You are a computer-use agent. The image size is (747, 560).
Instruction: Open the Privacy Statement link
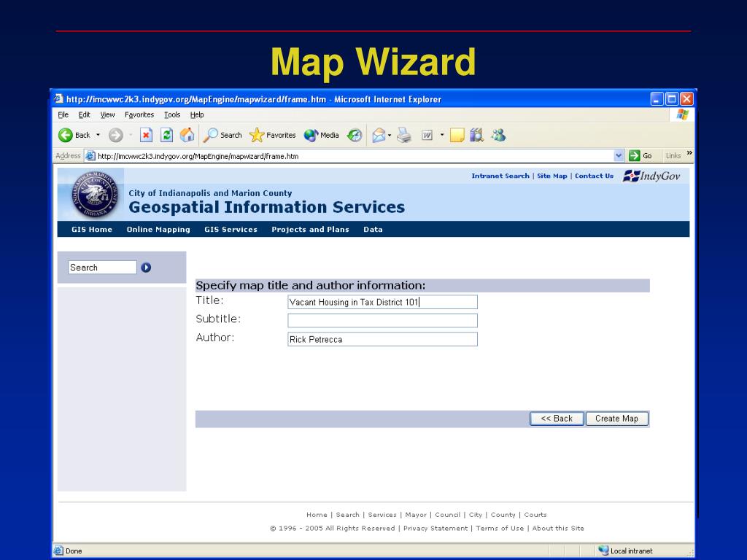[436, 528]
